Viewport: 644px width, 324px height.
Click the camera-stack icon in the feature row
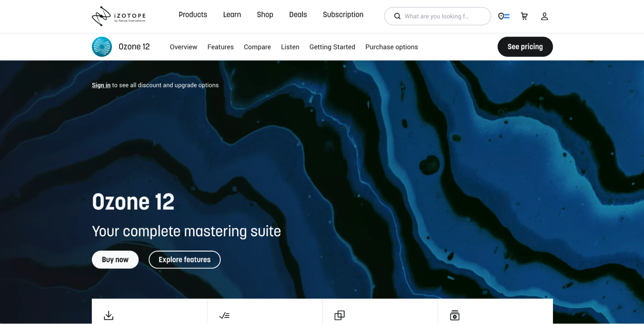454,316
